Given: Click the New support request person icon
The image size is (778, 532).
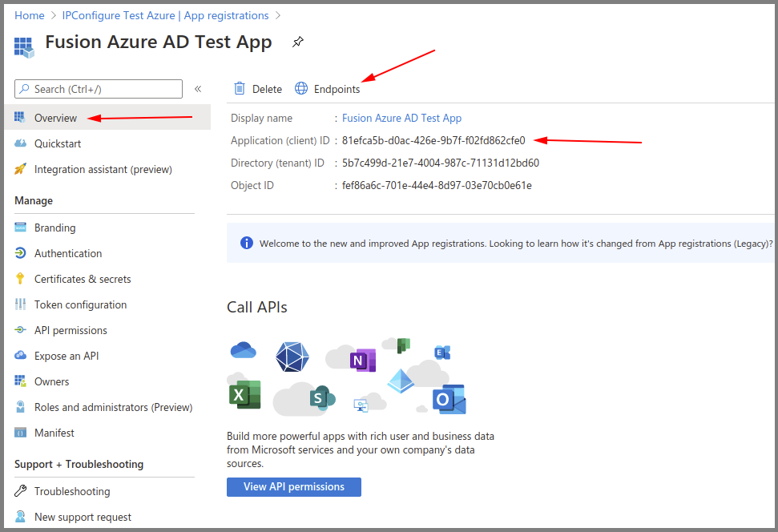Looking at the screenshot, I should click(20, 517).
